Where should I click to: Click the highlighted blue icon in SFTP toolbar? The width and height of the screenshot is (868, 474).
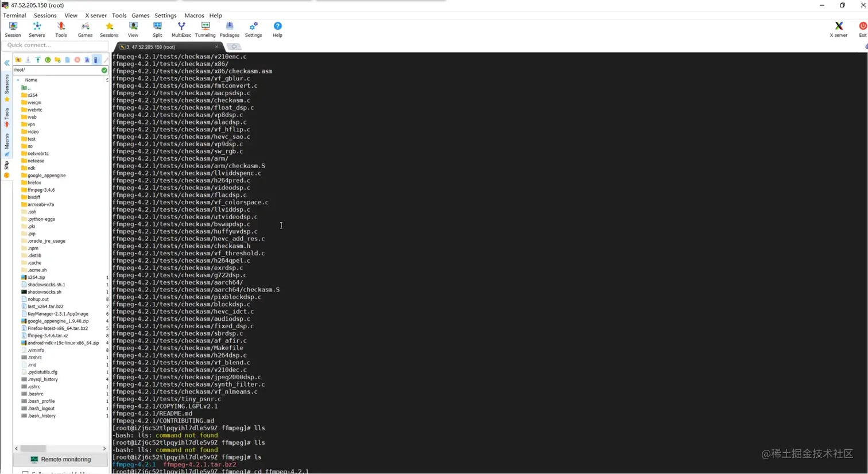tap(96, 60)
